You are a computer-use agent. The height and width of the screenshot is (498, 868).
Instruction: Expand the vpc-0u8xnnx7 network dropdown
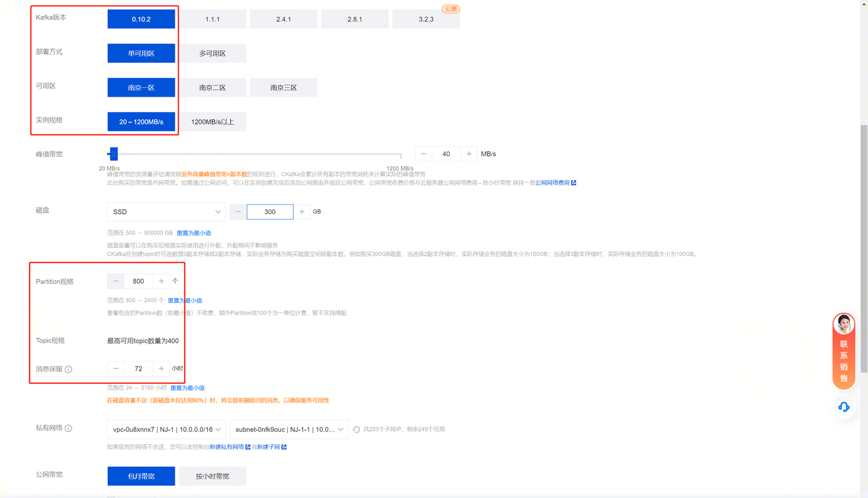(x=166, y=430)
